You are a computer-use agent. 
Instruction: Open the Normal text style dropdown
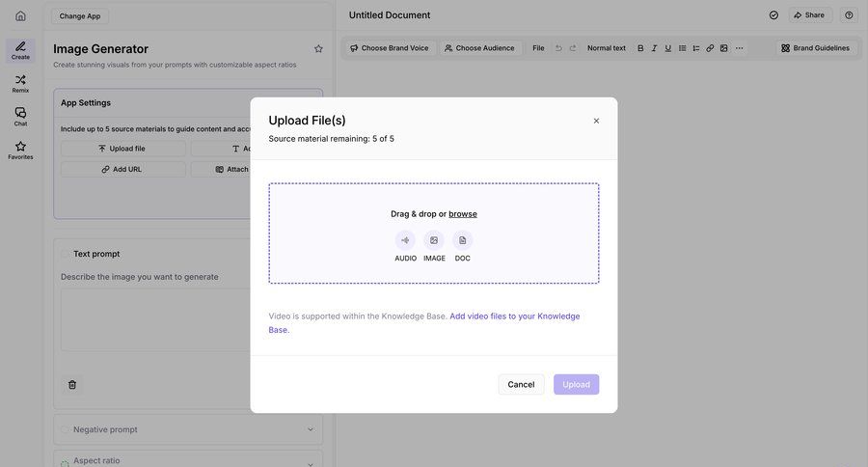[607, 48]
